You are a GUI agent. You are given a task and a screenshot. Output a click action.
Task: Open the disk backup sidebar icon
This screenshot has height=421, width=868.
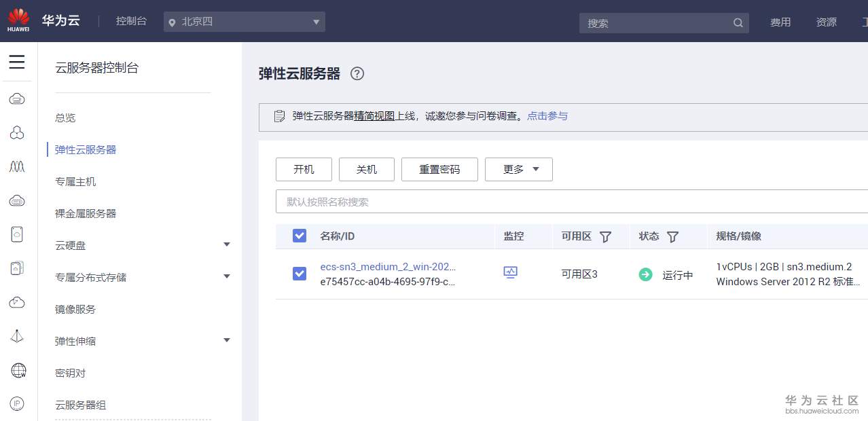click(x=17, y=268)
